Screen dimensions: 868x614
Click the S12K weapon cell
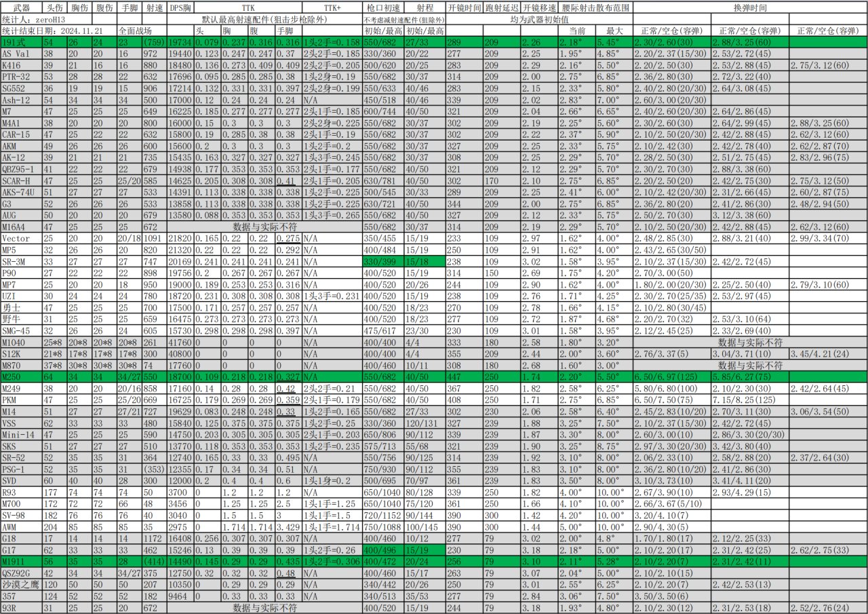tap(20, 353)
